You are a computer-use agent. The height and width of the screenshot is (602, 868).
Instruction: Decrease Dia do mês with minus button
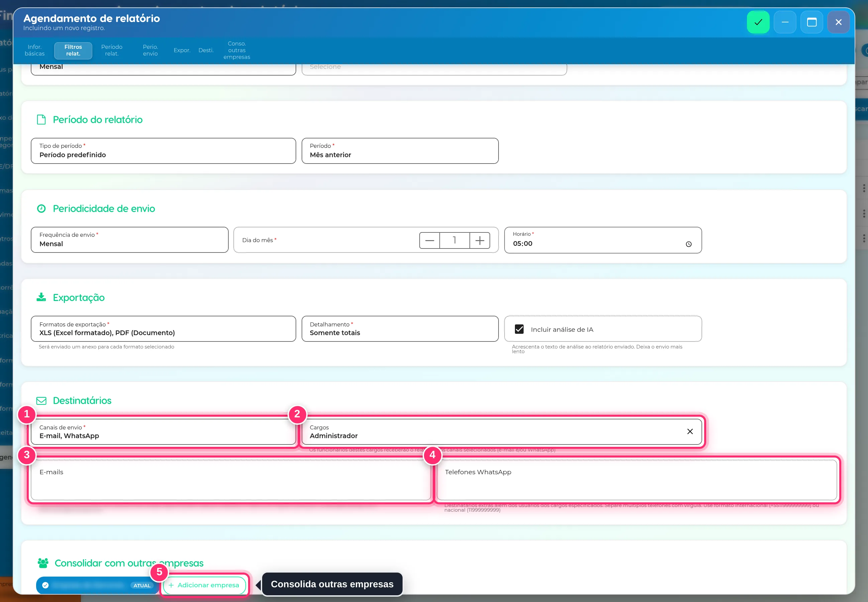(429, 240)
